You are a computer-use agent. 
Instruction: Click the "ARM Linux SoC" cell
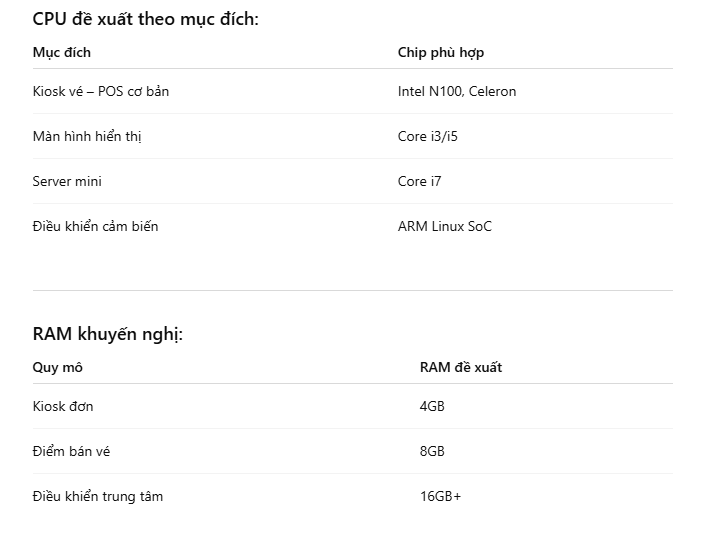[x=445, y=226]
